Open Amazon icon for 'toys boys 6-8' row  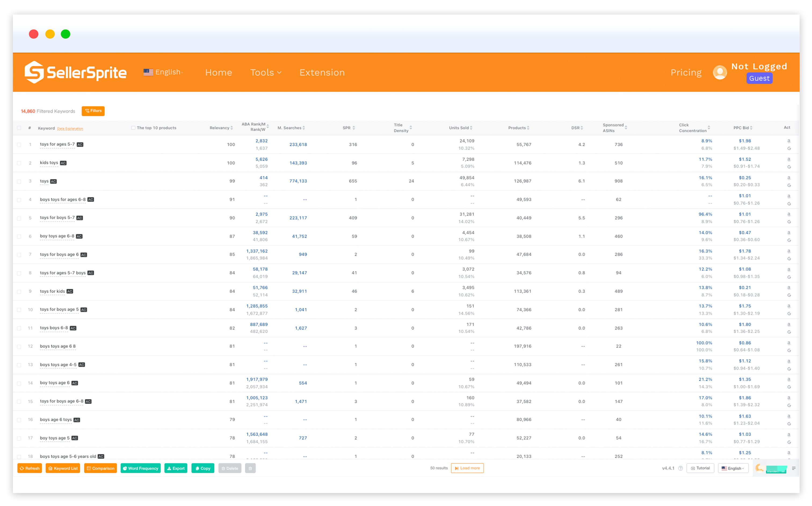click(789, 324)
